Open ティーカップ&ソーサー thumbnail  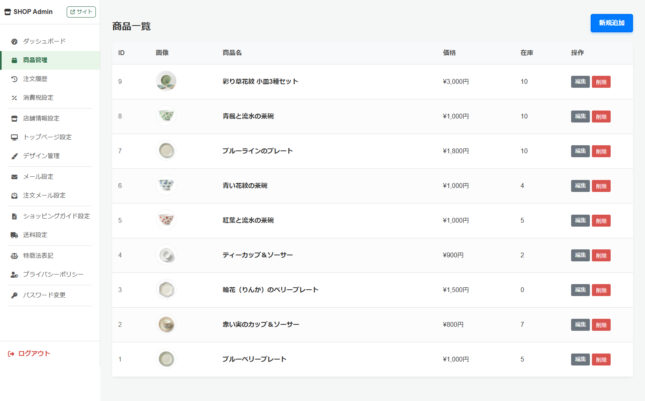point(166,255)
